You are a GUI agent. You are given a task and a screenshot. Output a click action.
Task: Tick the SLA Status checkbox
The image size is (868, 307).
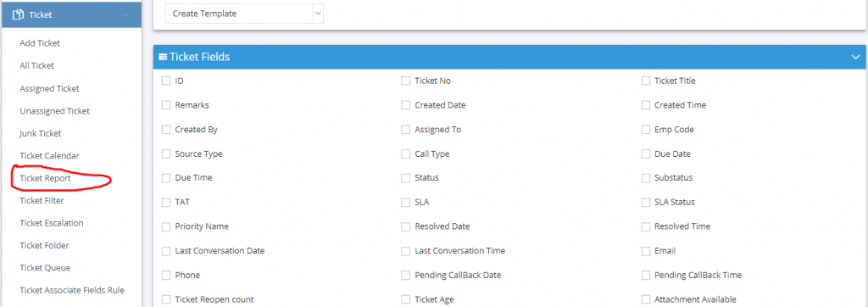click(645, 203)
